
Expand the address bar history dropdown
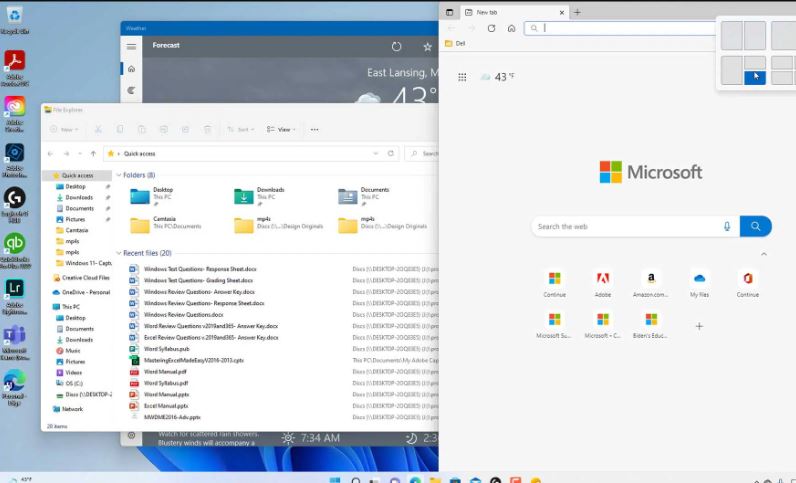(x=376, y=153)
